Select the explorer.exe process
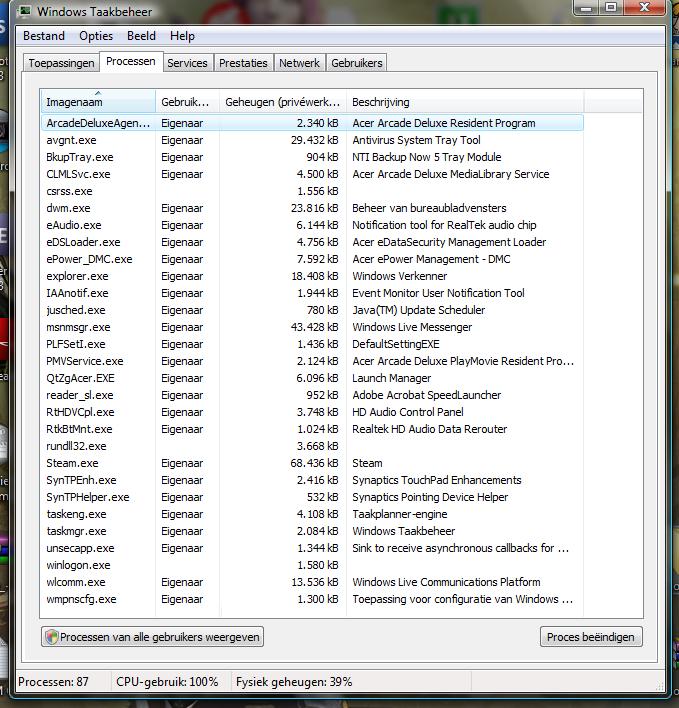 312,276
